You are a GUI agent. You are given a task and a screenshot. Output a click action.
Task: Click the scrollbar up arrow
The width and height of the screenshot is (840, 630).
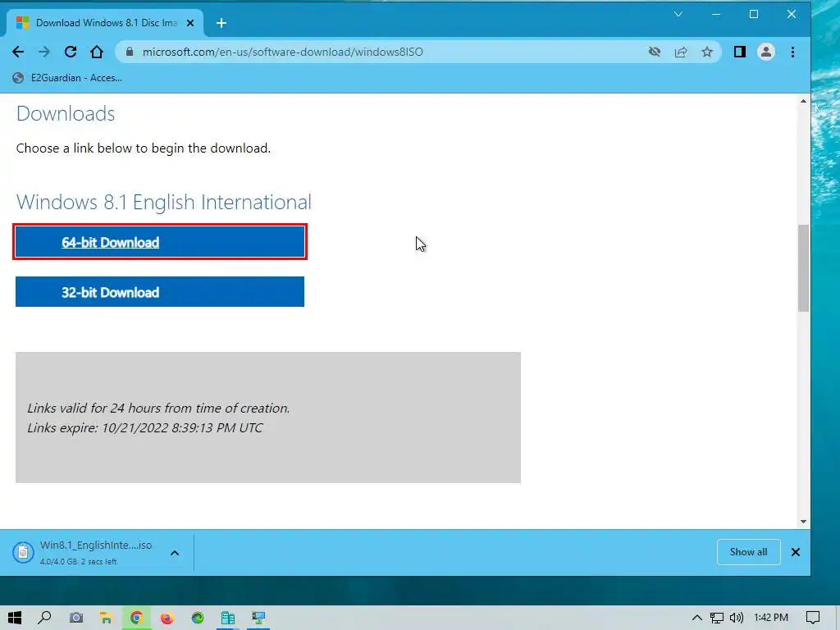(803, 101)
